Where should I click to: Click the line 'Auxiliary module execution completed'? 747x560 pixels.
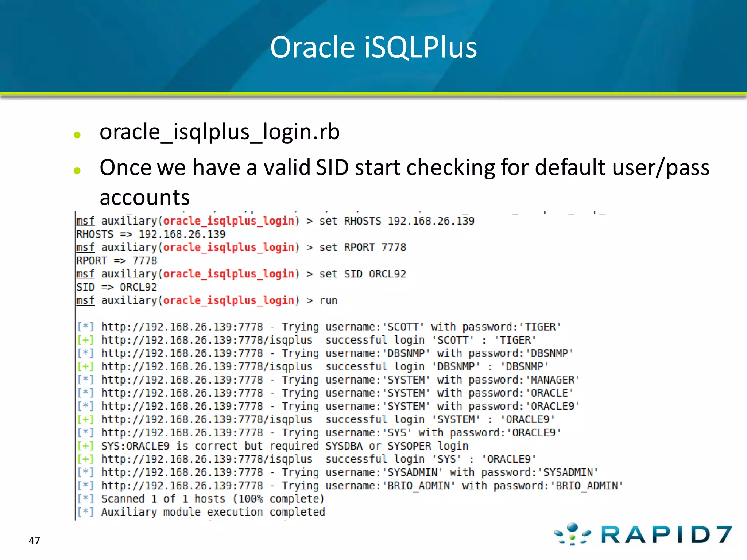tap(201, 512)
